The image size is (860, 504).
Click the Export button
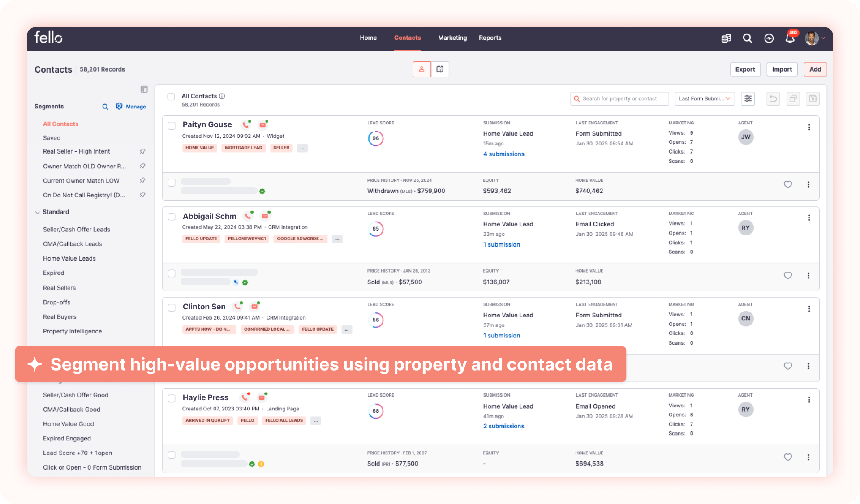click(745, 69)
